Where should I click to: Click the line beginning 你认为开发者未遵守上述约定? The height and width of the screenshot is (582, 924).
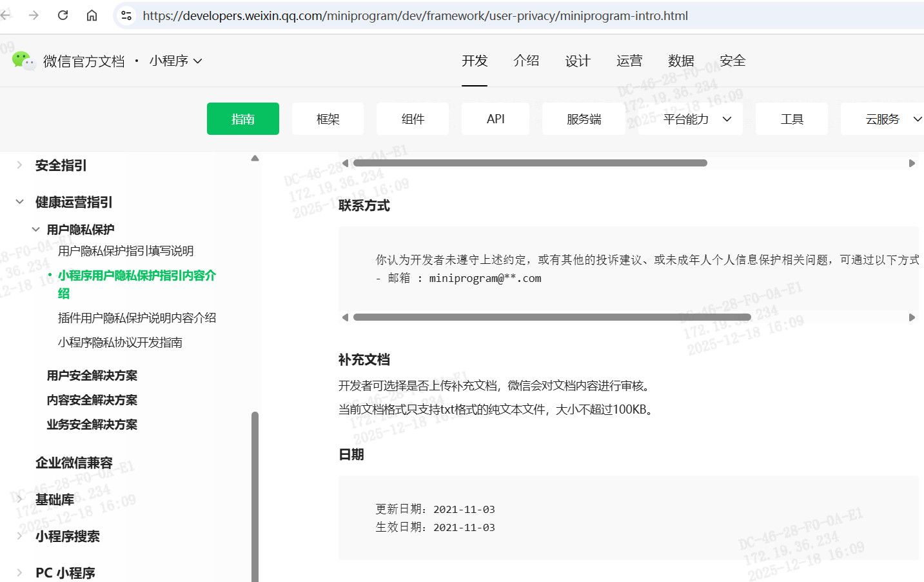click(647, 260)
